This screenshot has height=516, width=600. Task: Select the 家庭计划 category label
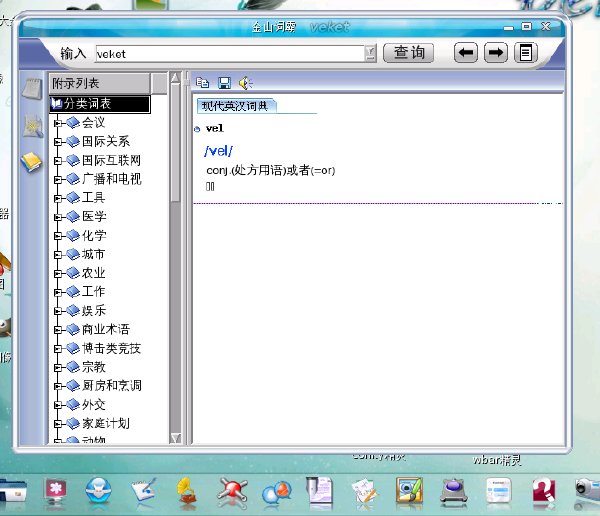(106, 423)
